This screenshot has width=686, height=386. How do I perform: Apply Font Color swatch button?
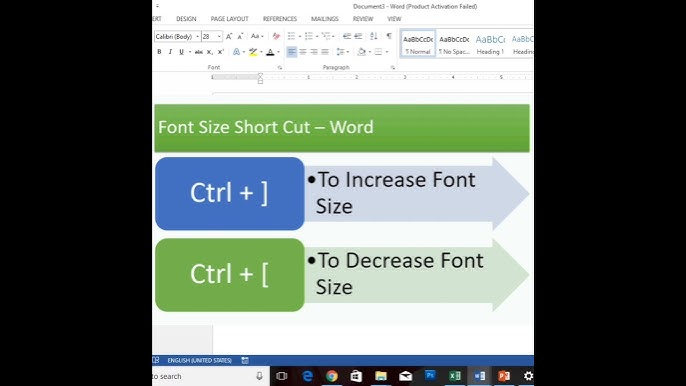click(270, 52)
